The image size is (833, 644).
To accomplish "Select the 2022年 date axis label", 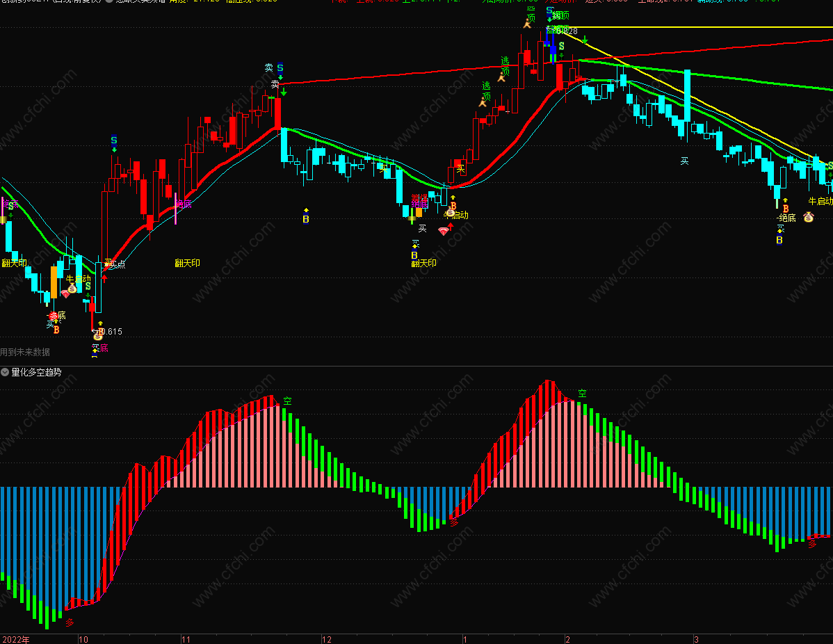I will (15, 639).
